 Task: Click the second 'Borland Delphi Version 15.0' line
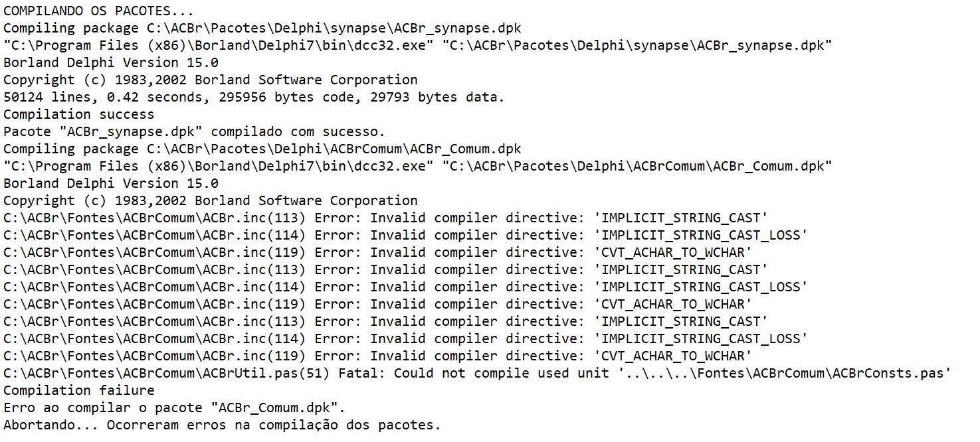pos(111,184)
